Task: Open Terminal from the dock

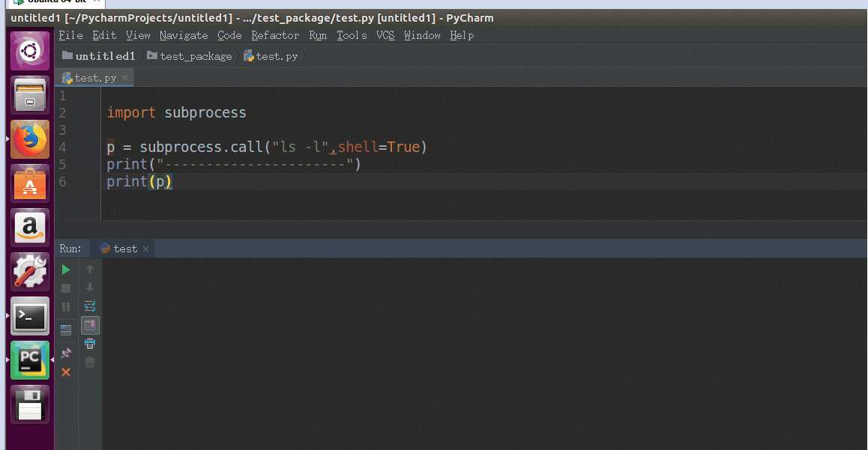Action: point(30,316)
